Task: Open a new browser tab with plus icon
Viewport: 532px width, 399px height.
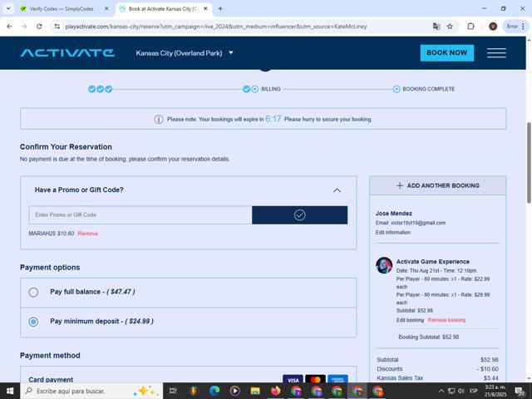Action: coord(220,9)
